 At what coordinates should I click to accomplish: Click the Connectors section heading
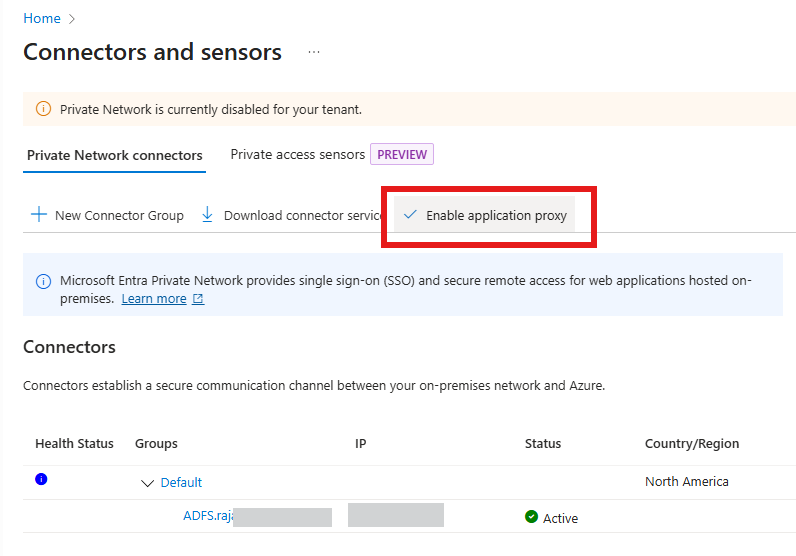tap(70, 347)
